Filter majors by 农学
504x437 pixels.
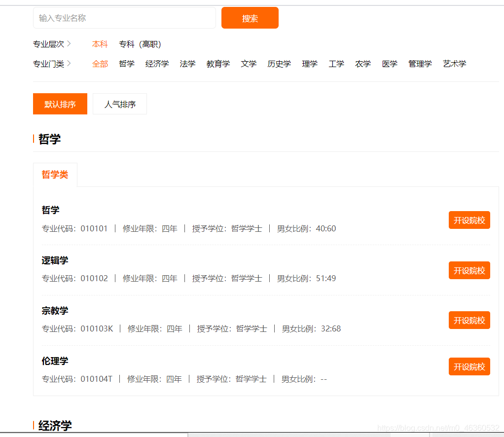click(363, 64)
